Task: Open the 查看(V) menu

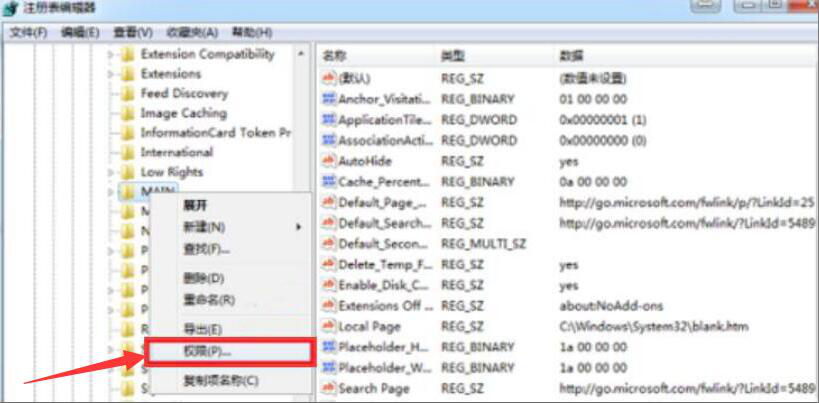Action: tap(133, 32)
